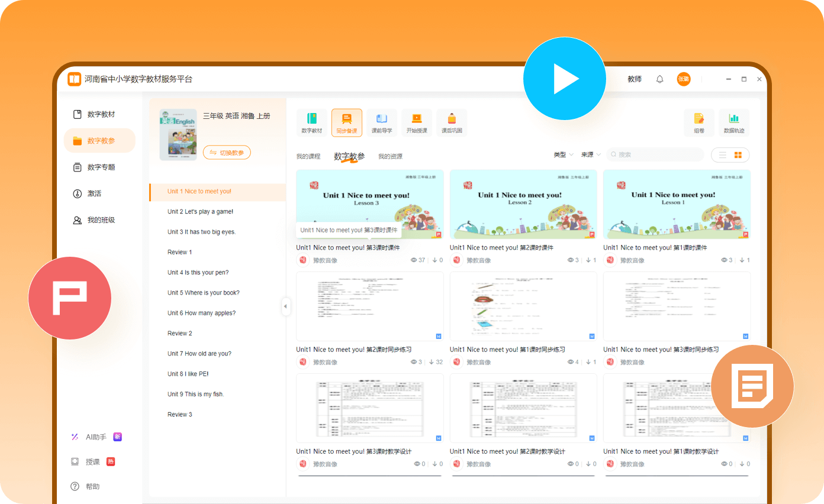Switch to 我的课程 tab
The image size is (824, 504).
[x=308, y=156]
